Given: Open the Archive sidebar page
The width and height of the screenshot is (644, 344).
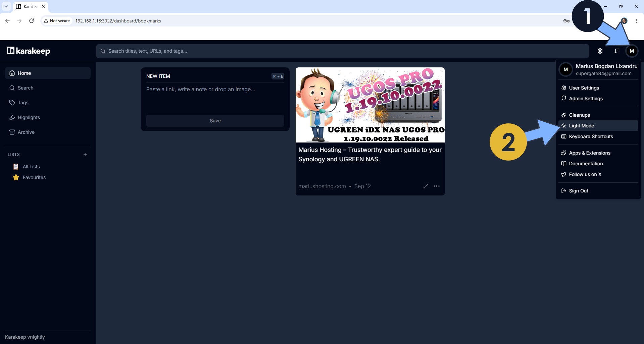Looking at the screenshot, I should (x=48, y=132).
